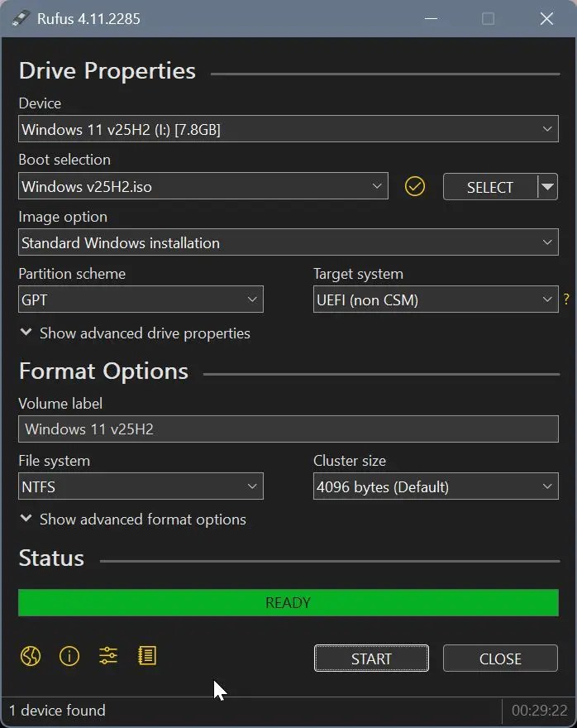
Task: Click the 'Status' heading
Action: coord(51,558)
